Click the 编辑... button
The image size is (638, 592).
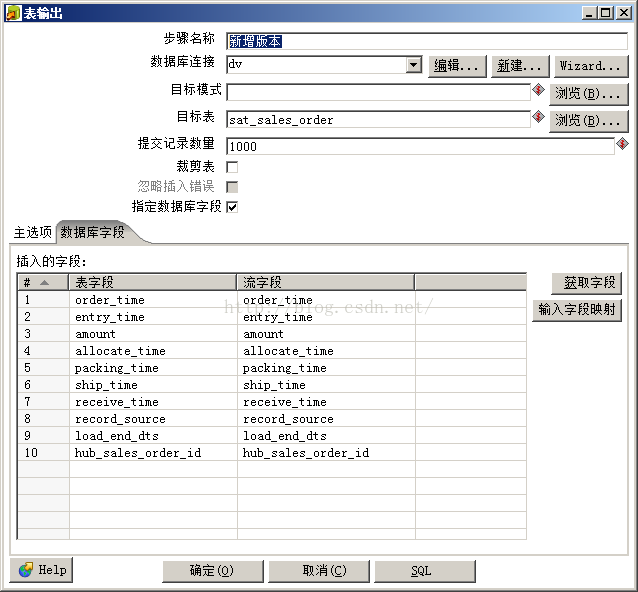click(457, 66)
